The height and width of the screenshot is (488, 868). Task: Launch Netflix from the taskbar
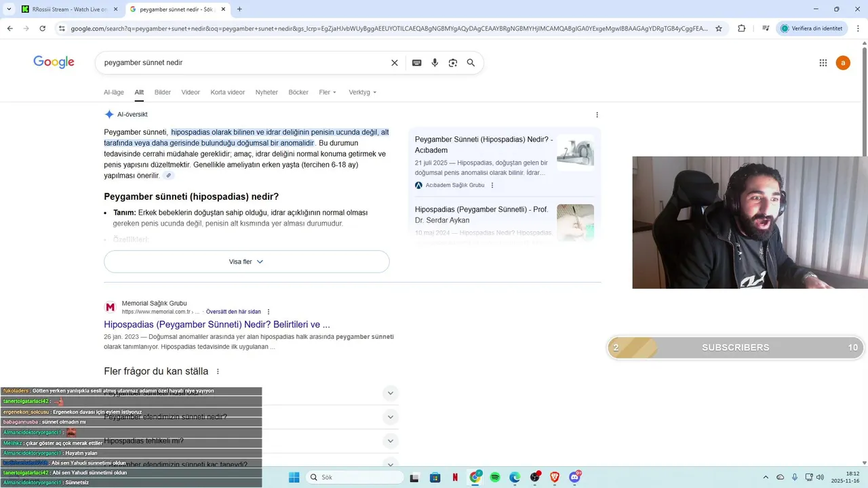pos(455,477)
